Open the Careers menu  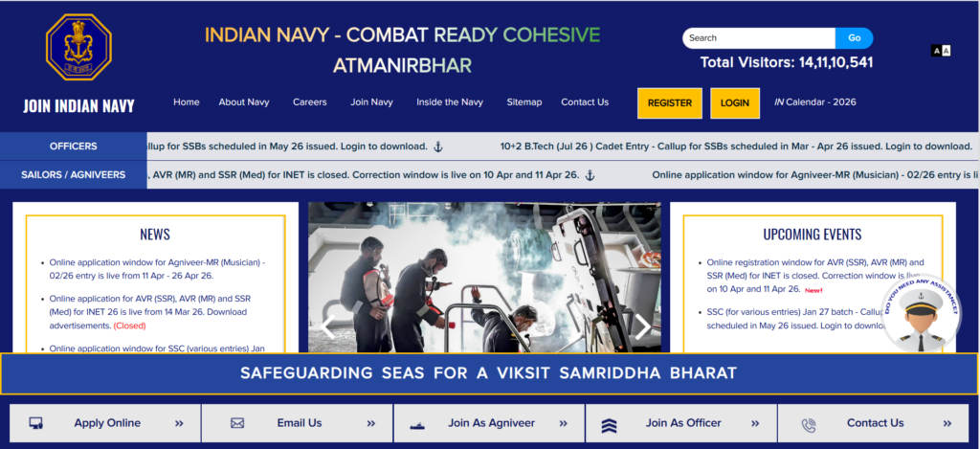click(x=310, y=101)
